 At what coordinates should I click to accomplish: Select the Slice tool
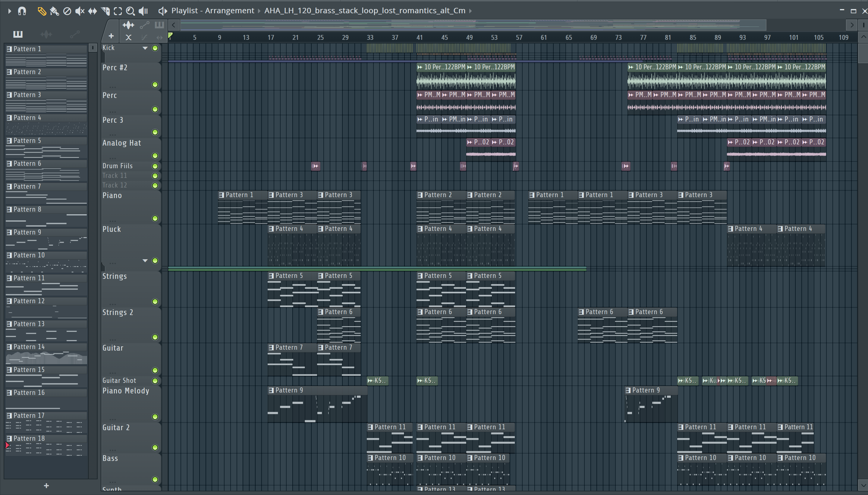[x=105, y=11]
